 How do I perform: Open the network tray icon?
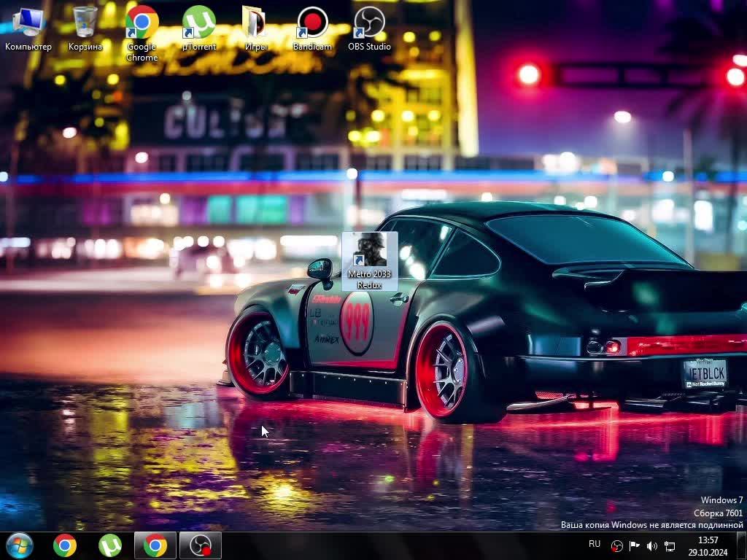(670, 546)
